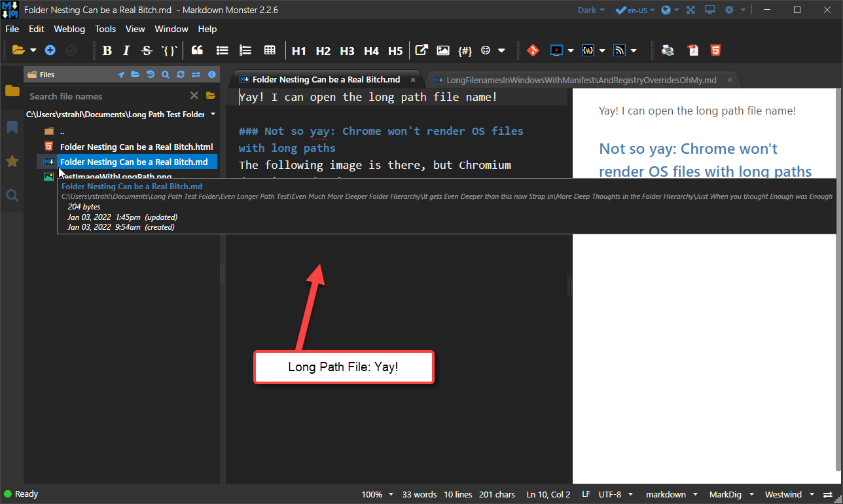
Task: Expand the open-file dropdown arrow
Action: [x=33, y=50]
